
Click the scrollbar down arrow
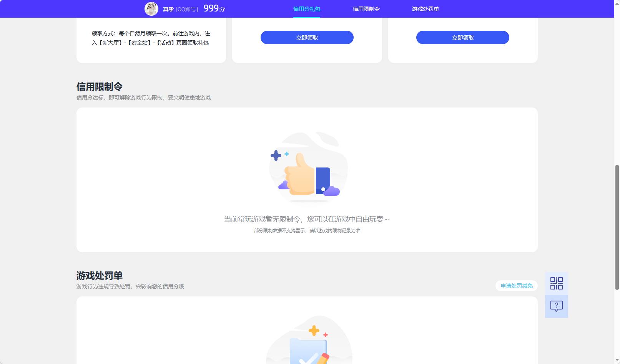(617, 360)
